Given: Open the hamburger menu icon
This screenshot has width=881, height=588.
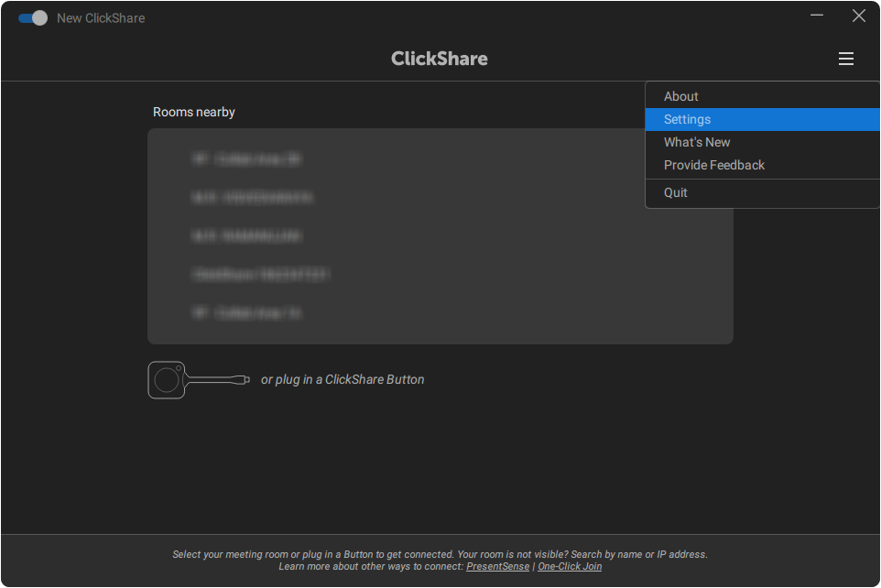Looking at the screenshot, I should pos(845,59).
